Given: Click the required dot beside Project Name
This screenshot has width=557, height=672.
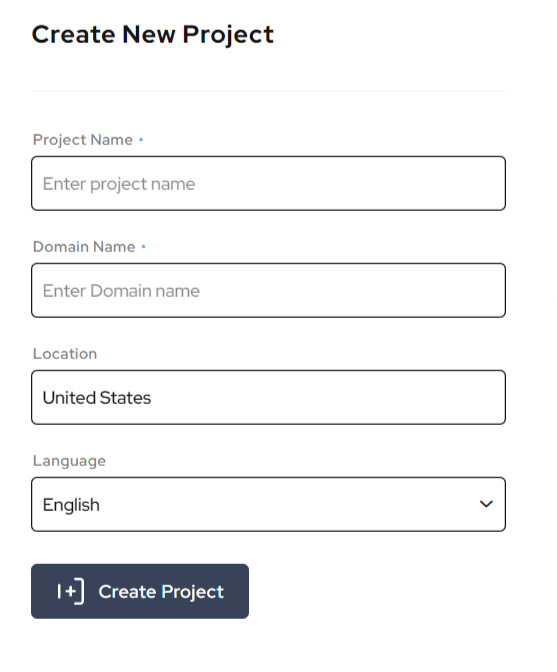Looking at the screenshot, I should pyautogui.click(x=141, y=139).
